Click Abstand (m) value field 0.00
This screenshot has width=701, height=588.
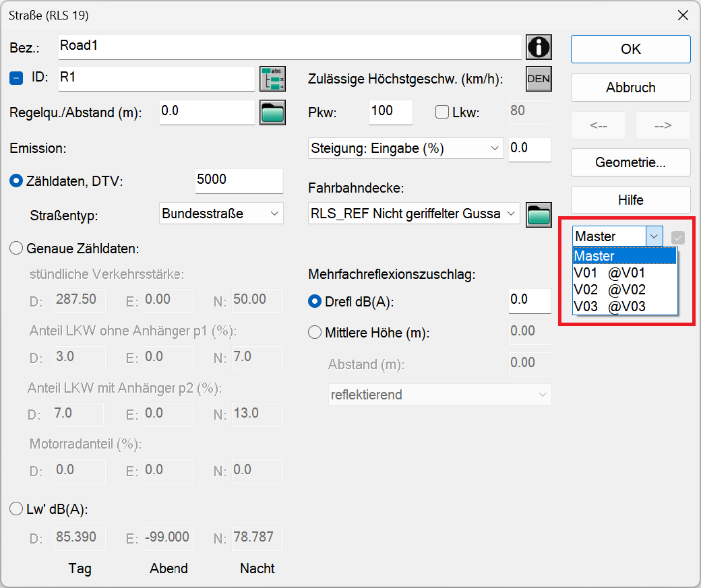(x=530, y=364)
